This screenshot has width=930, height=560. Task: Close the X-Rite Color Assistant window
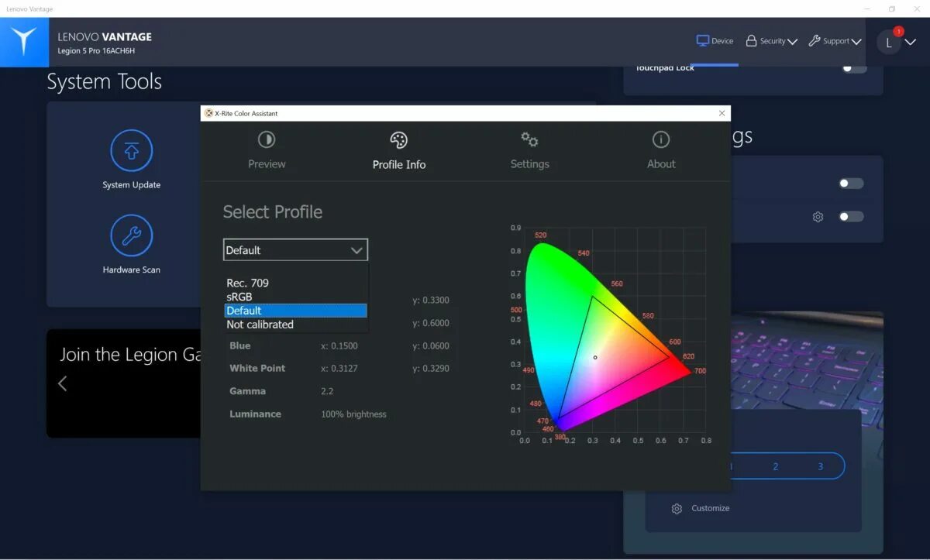[722, 113]
